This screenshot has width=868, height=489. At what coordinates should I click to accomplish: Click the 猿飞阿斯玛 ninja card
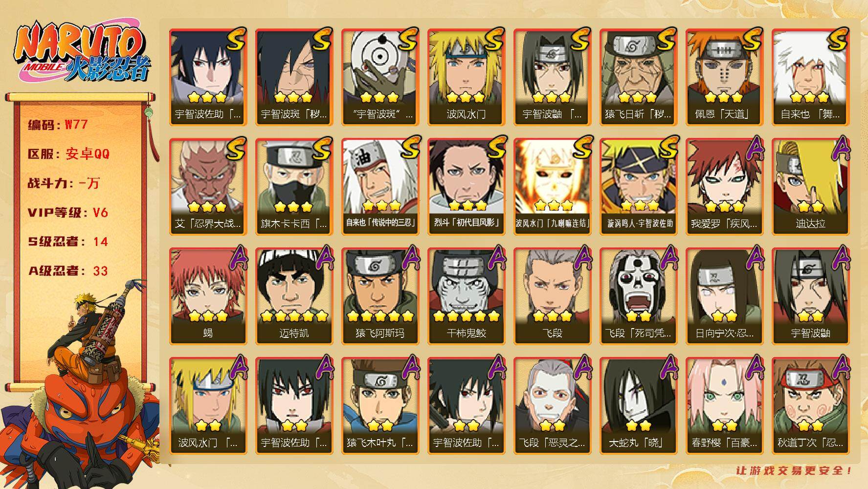point(380,296)
